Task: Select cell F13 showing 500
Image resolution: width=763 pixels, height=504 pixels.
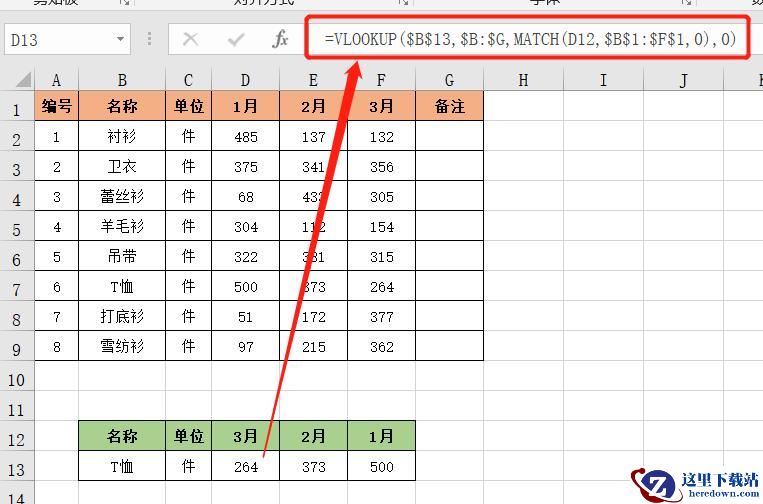Action: click(381, 467)
